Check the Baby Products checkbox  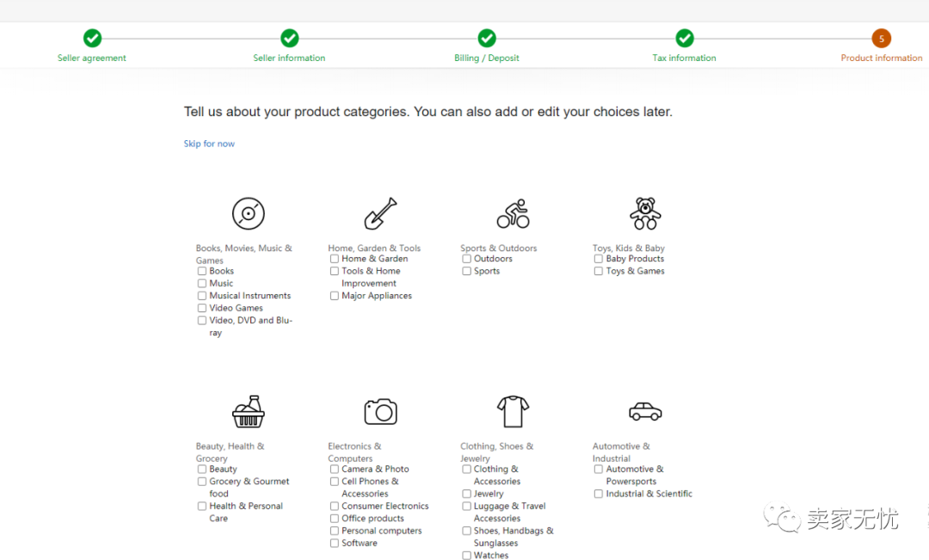coord(599,259)
